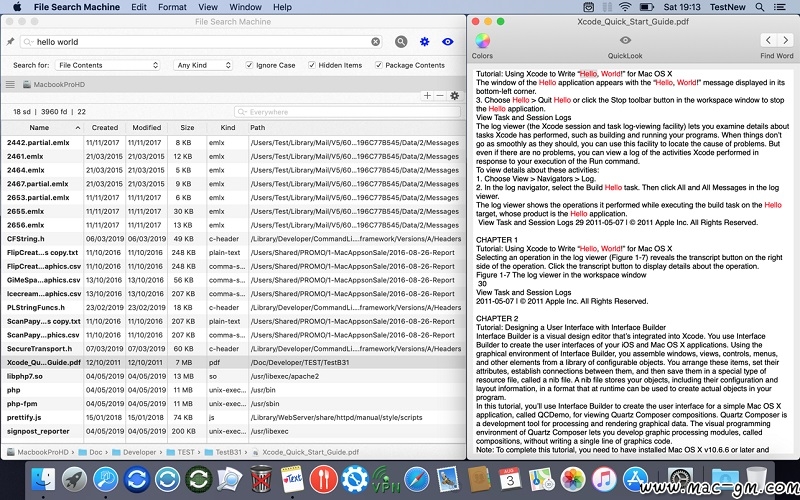800x500 pixels.
Task: Go to next found word
Action: (x=785, y=40)
